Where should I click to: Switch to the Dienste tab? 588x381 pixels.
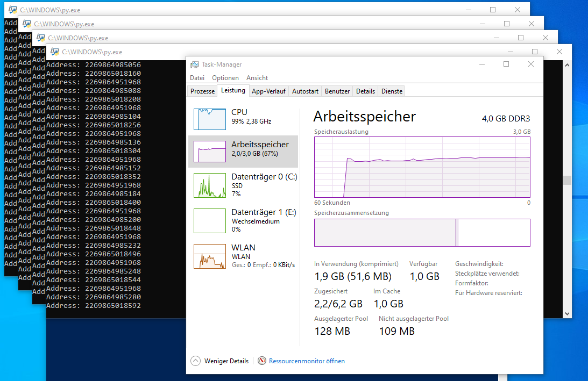point(391,91)
